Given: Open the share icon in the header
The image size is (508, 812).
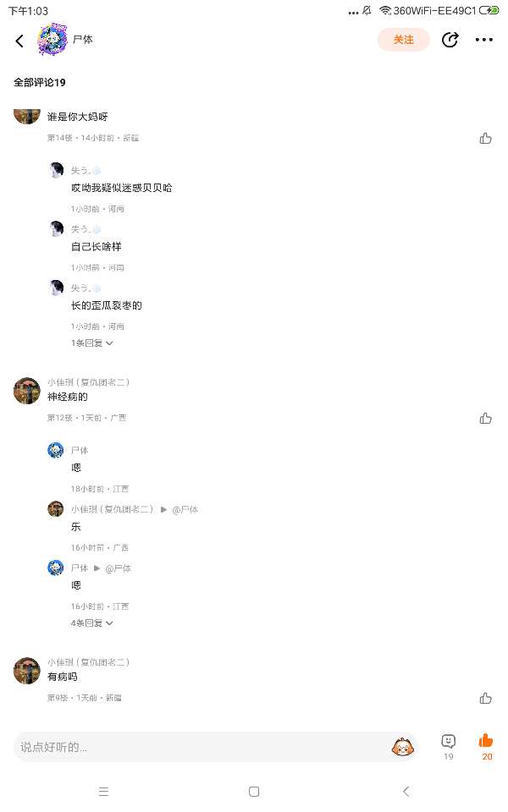Looking at the screenshot, I should click(x=450, y=40).
